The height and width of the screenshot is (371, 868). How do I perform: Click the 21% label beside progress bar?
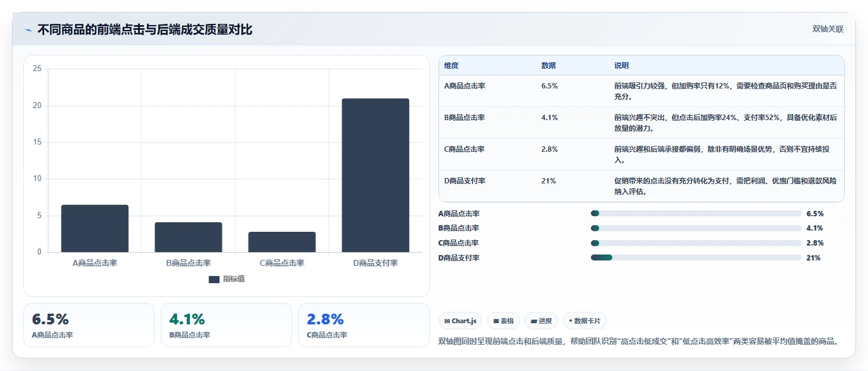tap(814, 258)
